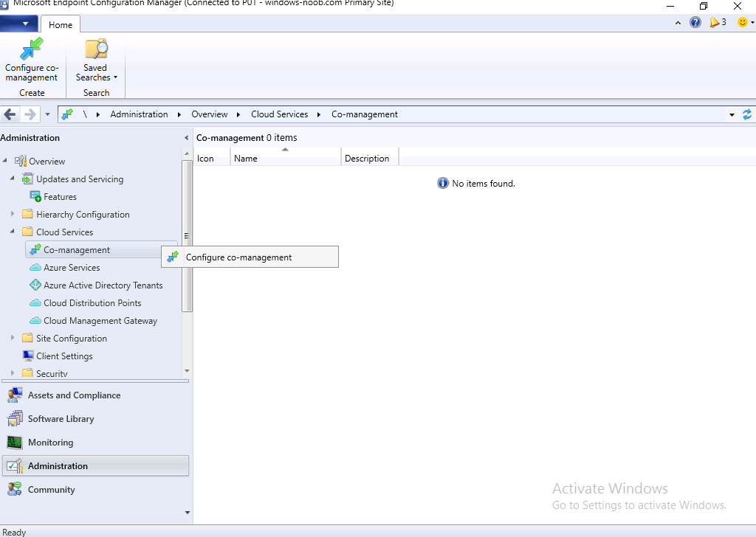Viewport: 756px width, 537px height.
Task: Click the address bar root icon
Action: 67,114
